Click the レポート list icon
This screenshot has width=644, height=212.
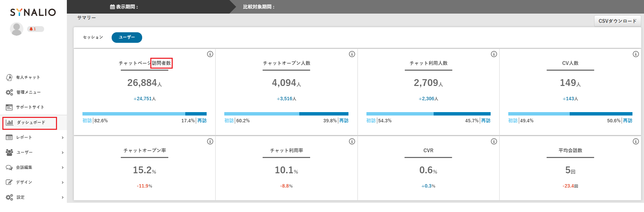[9, 138]
